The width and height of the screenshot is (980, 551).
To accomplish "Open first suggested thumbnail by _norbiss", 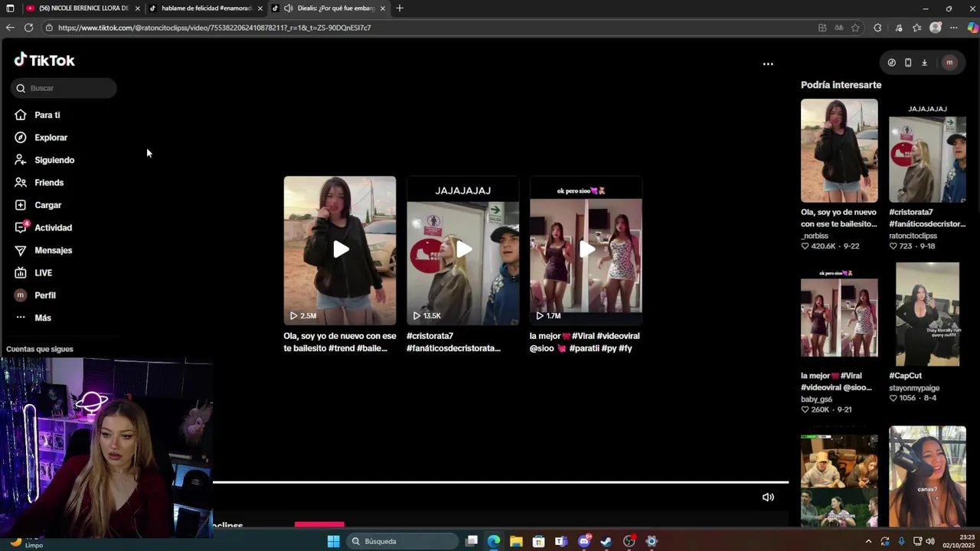I will (x=839, y=151).
